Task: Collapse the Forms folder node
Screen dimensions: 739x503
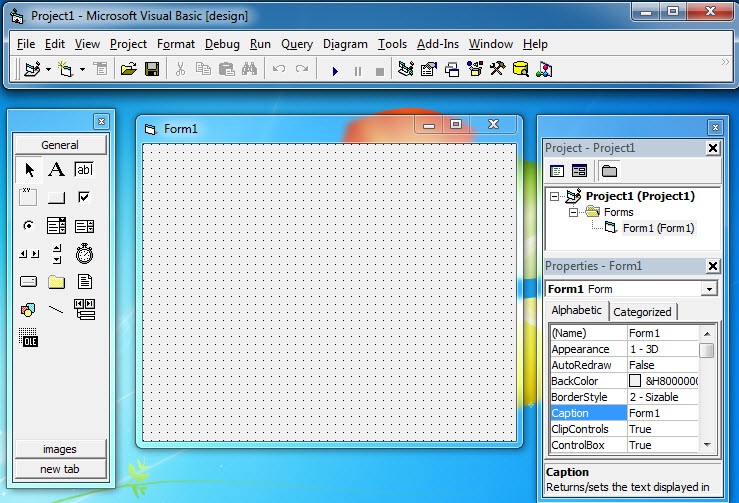Action: (574, 212)
